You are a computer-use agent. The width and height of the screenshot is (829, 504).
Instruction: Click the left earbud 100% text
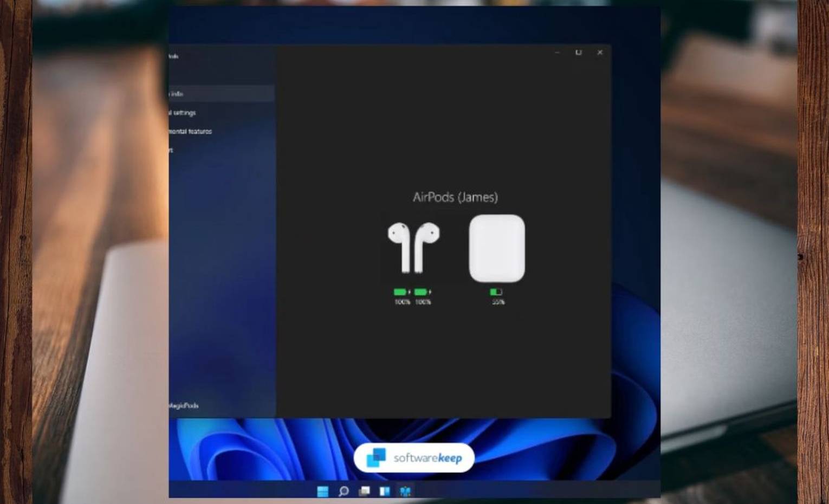coord(402,302)
